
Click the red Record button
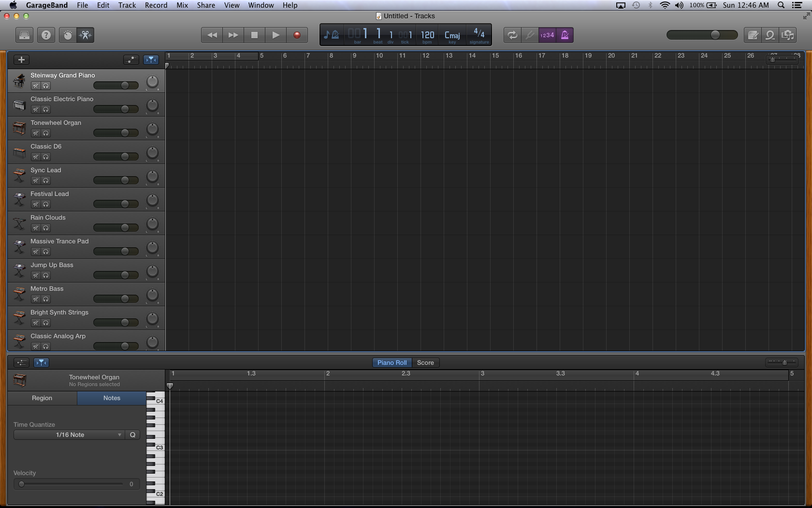tap(297, 35)
